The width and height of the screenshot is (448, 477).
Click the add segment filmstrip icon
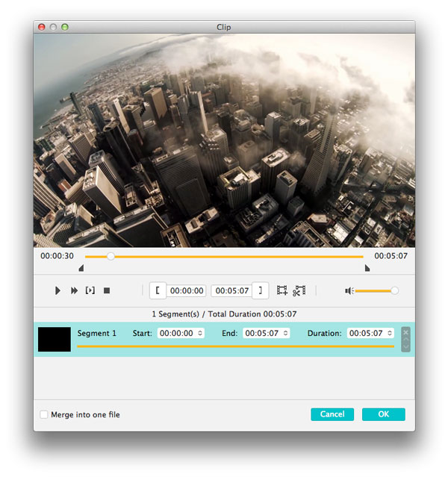point(281,290)
